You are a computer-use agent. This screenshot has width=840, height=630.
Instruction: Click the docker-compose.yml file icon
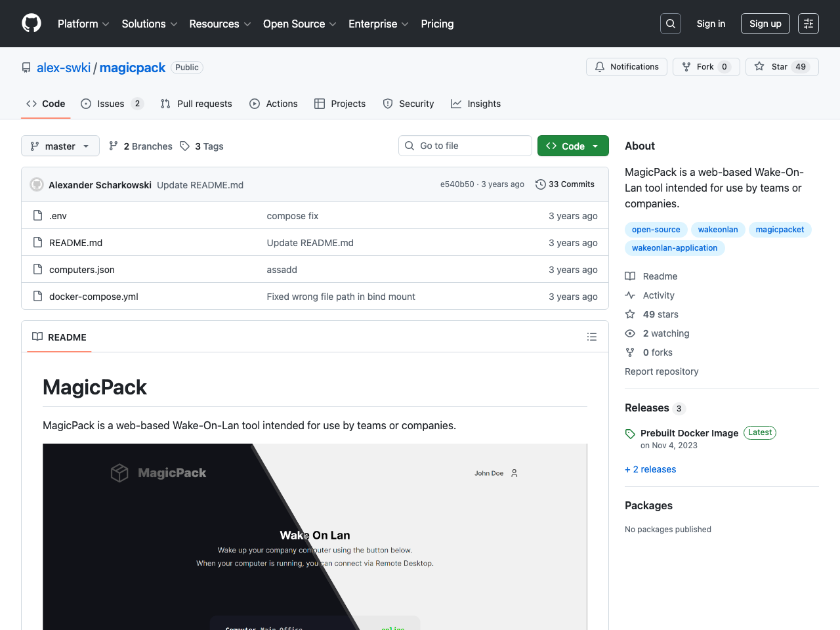(x=38, y=296)
